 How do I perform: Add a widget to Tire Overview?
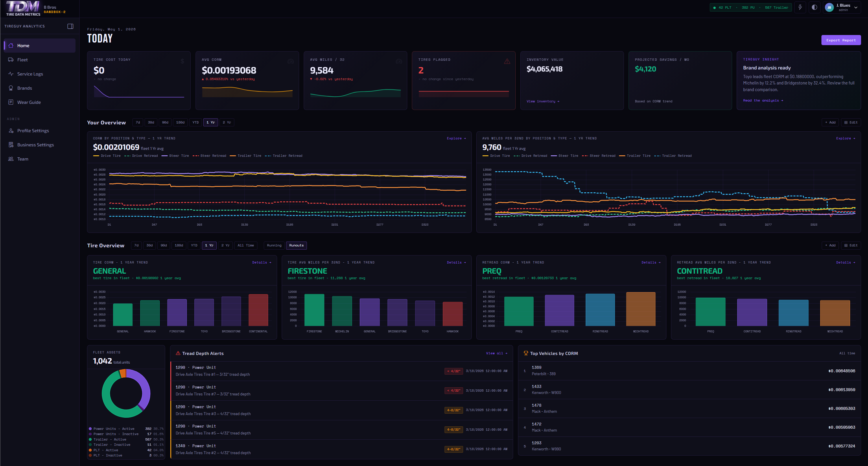tap(830, 245)
